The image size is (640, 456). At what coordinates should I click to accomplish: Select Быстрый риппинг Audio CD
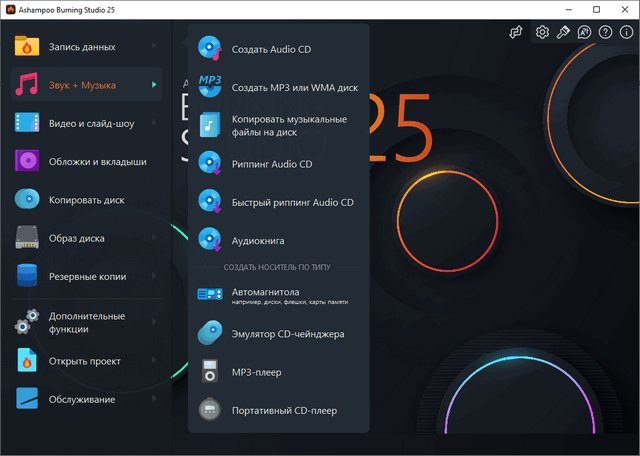click(x=292, y=202)
